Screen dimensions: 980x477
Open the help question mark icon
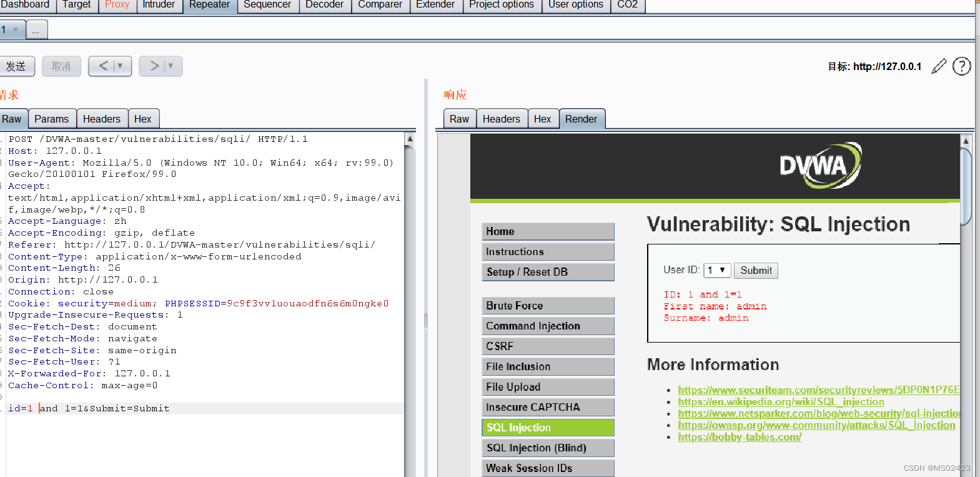pyautogui.click(x=962, y=66)
